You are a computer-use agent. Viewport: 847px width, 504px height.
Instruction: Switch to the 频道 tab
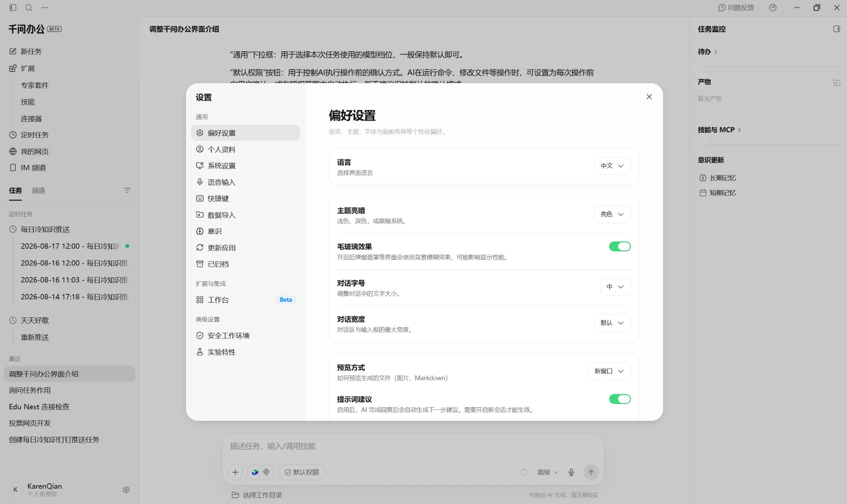38,191
